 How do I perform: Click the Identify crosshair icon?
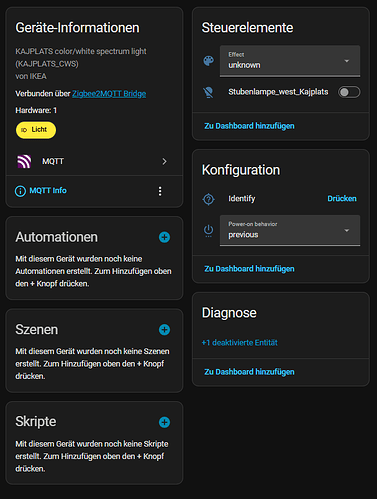point(209,199)
